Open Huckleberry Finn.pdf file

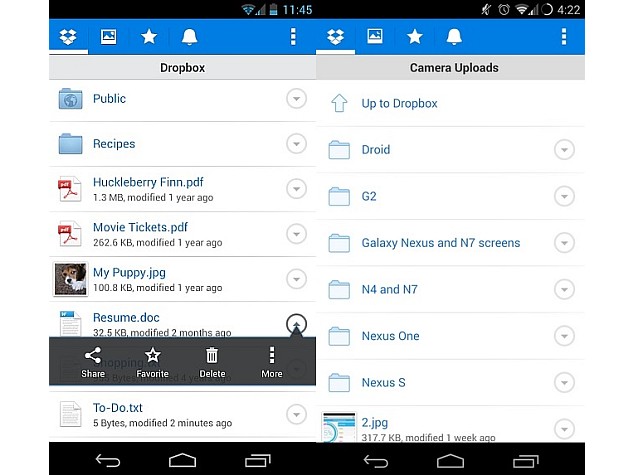183,189
